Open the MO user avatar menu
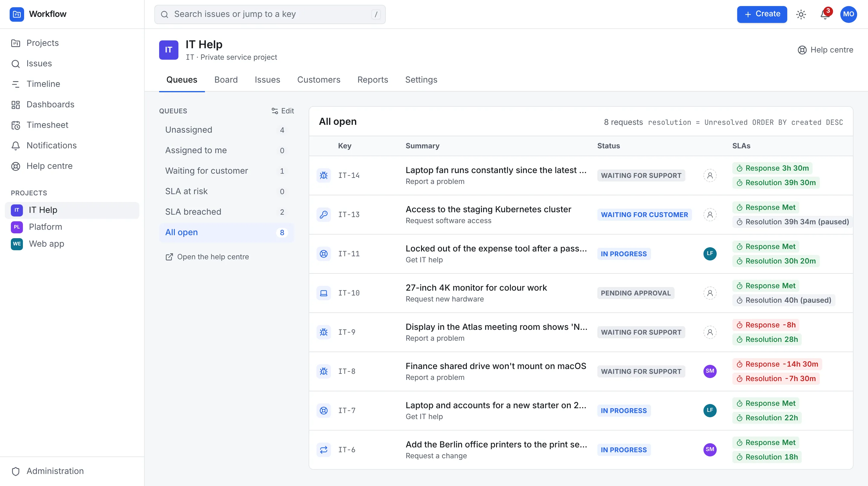 848,14
